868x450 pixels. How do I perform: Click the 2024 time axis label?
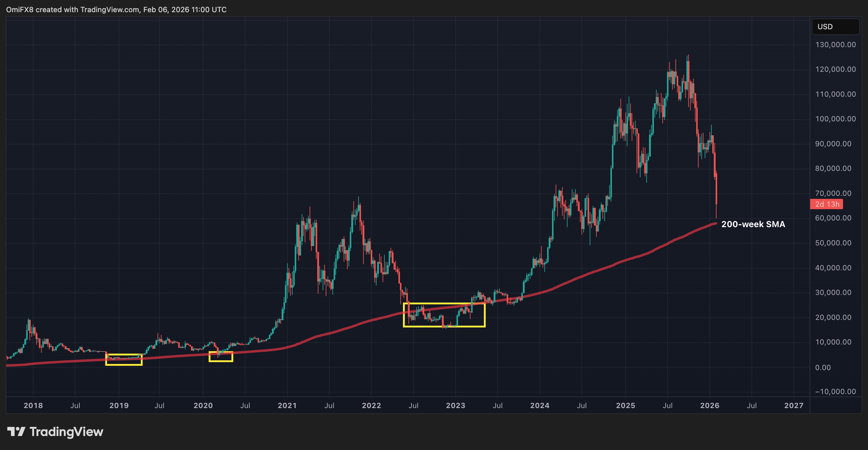point(540,406)
